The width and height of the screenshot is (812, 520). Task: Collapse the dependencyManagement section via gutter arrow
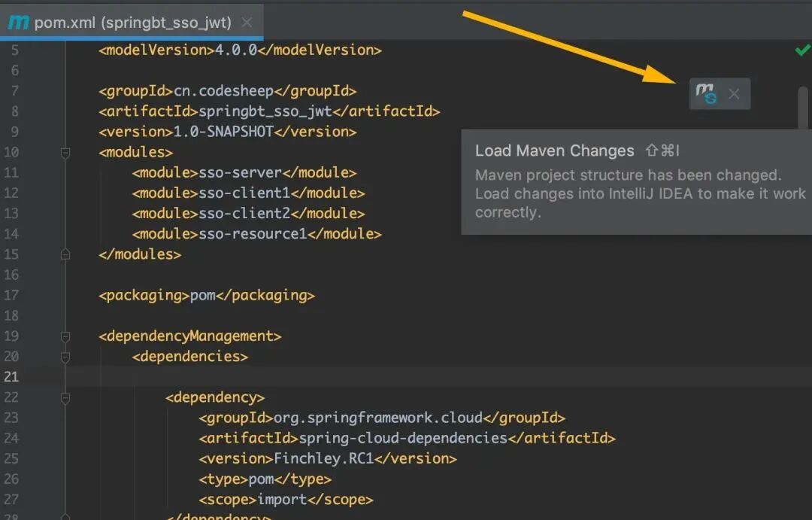(65, 336)
